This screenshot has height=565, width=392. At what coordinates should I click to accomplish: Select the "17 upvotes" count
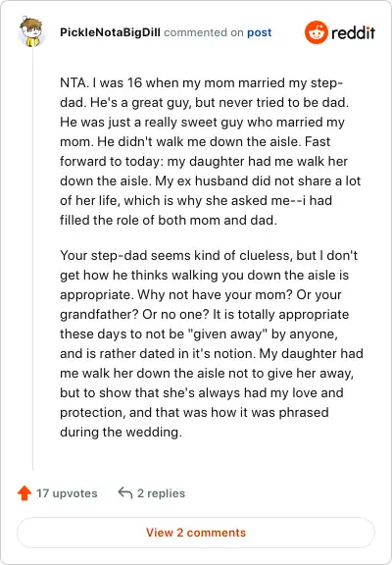(x=67, y=493)
